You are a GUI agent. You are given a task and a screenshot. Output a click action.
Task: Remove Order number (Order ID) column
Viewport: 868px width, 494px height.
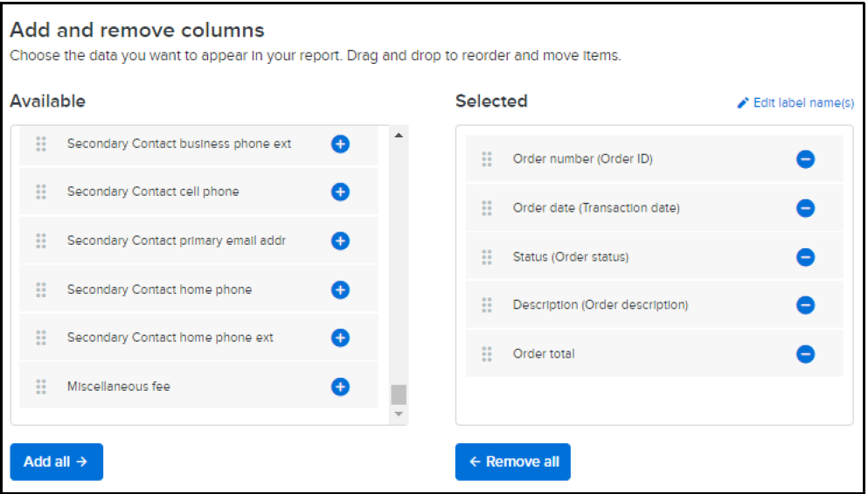[805, 159]
